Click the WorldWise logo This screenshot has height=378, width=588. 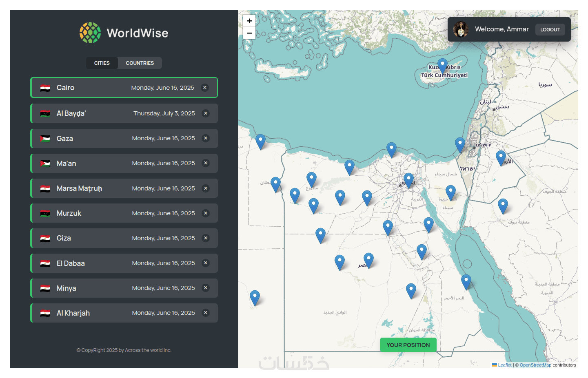124,33
